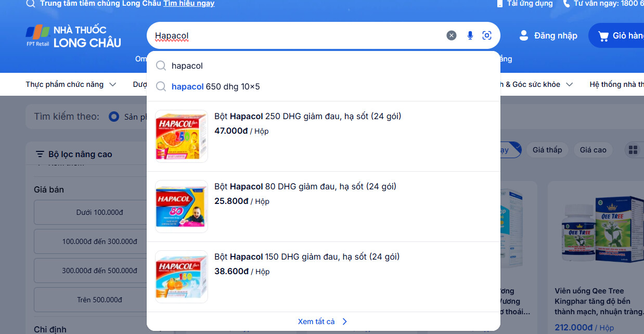644x334 pixels.
Task: Click price 47.000đ of Hapacol 250
Action: [x=231, y=131]
